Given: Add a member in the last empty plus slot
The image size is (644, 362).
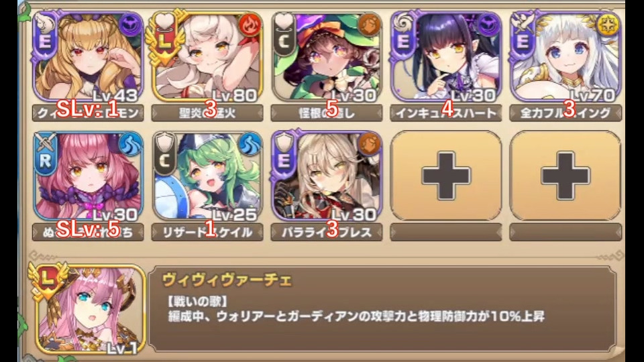Looking at the screenshot, I should tap(565, 176).
